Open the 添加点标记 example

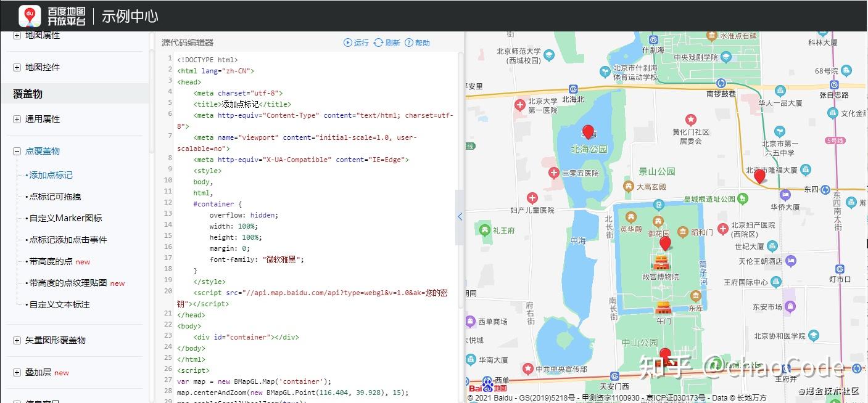point(51,175)
